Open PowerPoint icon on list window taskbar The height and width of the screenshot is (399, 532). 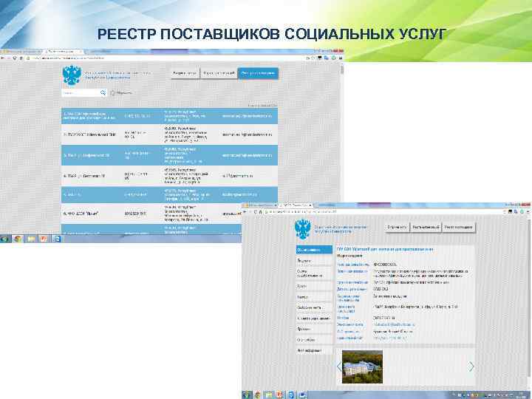(x=44, y=239)
